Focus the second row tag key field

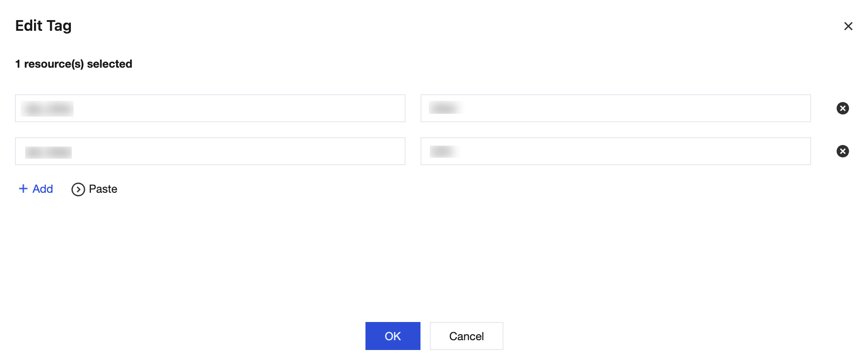click(233, 151)
